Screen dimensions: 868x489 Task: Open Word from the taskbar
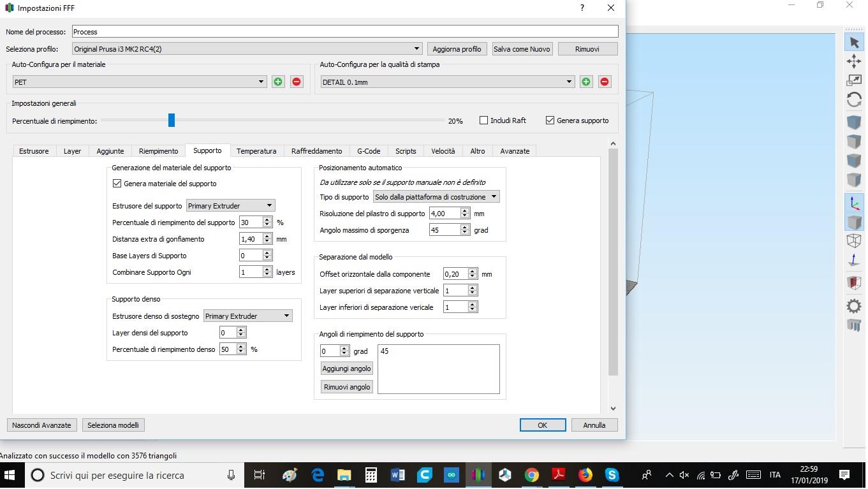click(397, 475)
